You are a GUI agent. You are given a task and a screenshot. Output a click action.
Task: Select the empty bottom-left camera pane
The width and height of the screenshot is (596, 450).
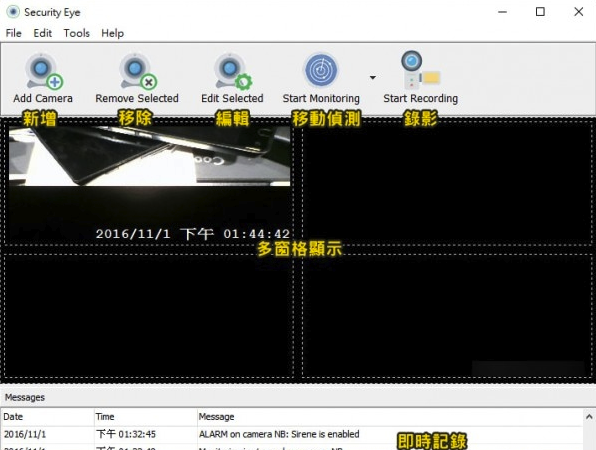tap(149, 315)
